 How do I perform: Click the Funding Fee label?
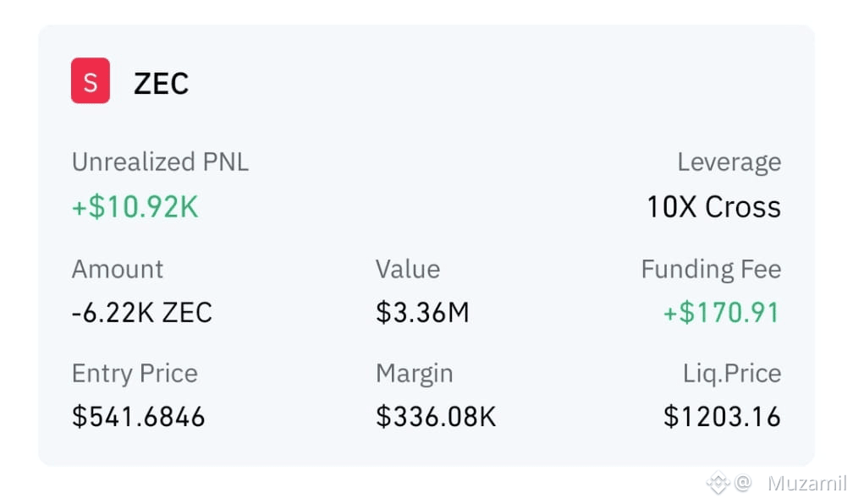tap(711, 269)
